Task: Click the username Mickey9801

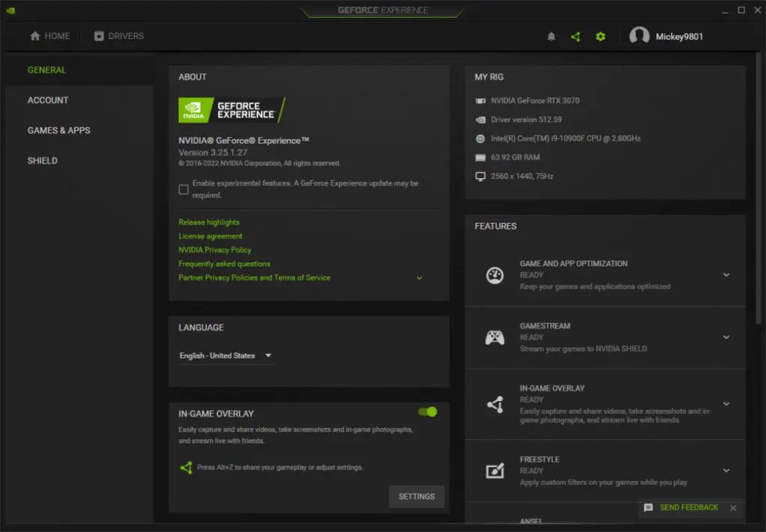Action: 679,37
